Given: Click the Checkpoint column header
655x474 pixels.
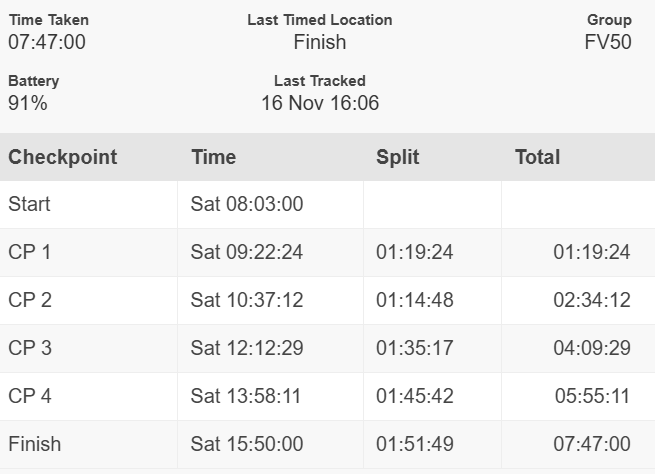Looking at the screenshot, I should 63,157.
